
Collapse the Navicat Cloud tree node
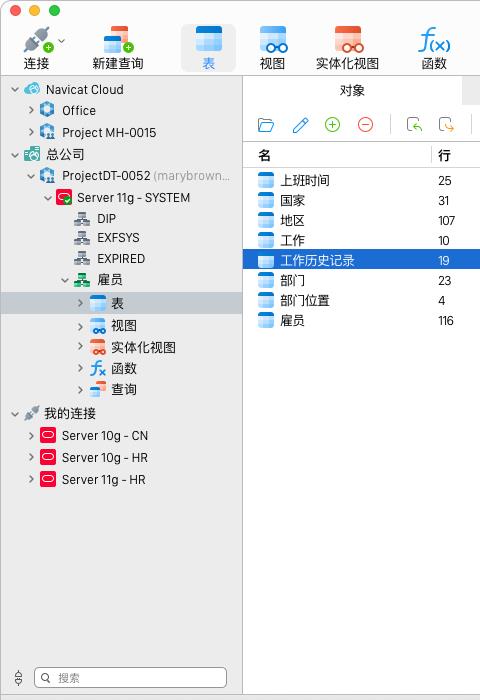(x=15, y=89)
